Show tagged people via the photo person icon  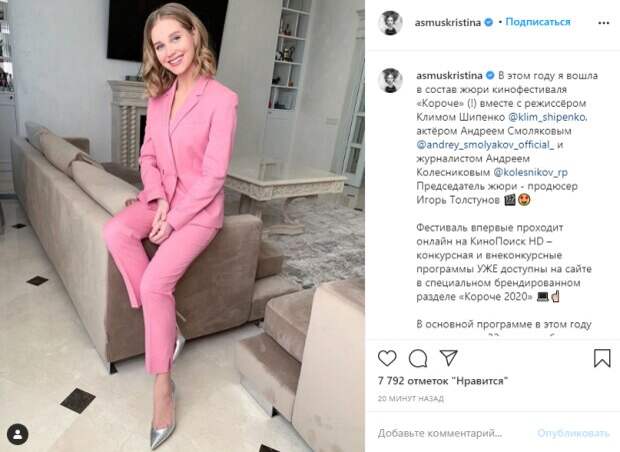coord(17,434)
